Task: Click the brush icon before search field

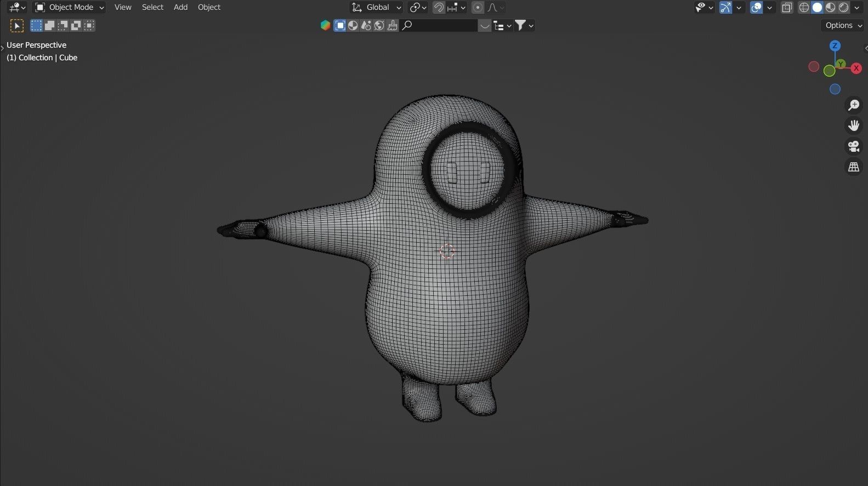Action: (x=393, y=25)
